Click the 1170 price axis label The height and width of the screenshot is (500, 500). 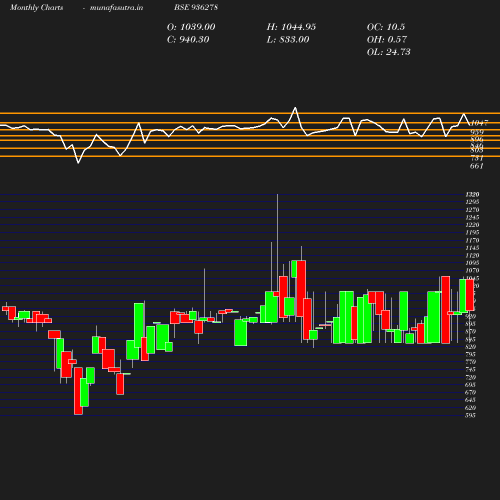coord(472,240)
